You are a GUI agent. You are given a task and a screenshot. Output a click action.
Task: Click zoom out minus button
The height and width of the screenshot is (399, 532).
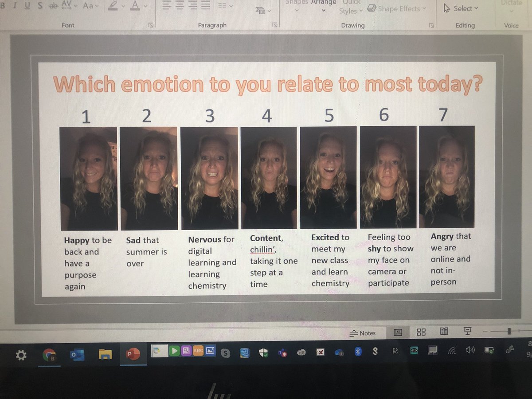(x=485, y=332)
